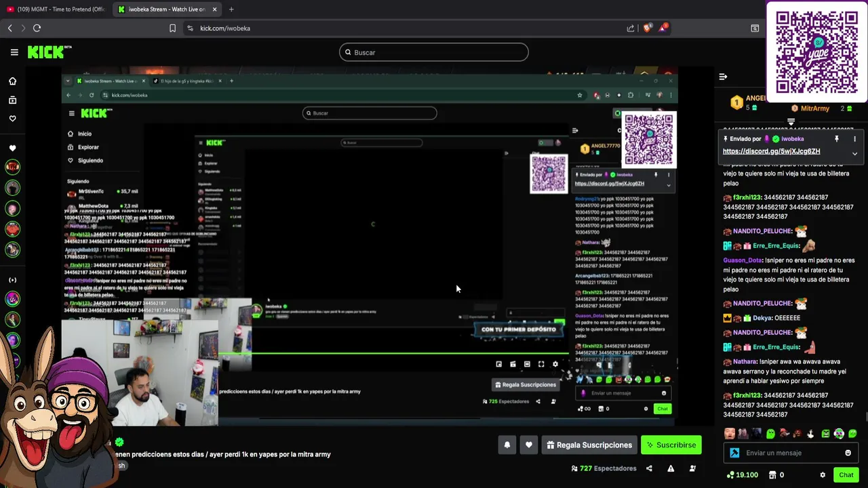The height and width of the screenshot is (488, 868).
Task: Follow the channel with heart button
Action: pos(529,445)
